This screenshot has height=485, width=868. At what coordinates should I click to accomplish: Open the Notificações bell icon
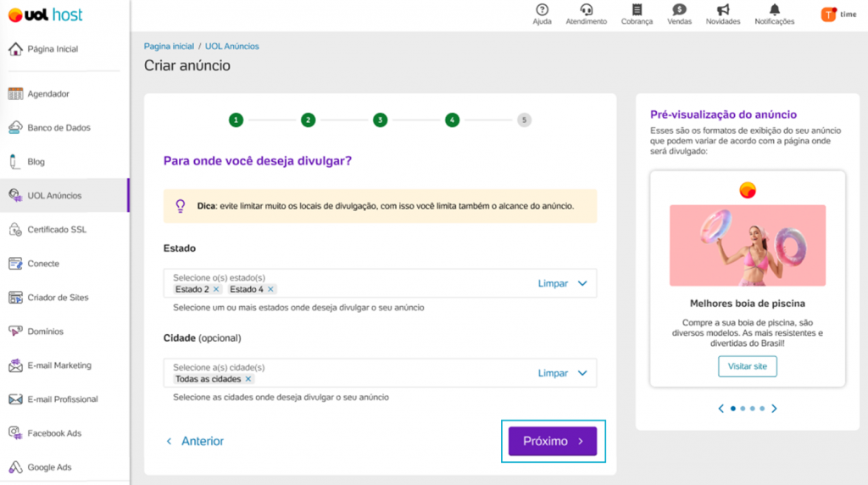pos(775,10)
